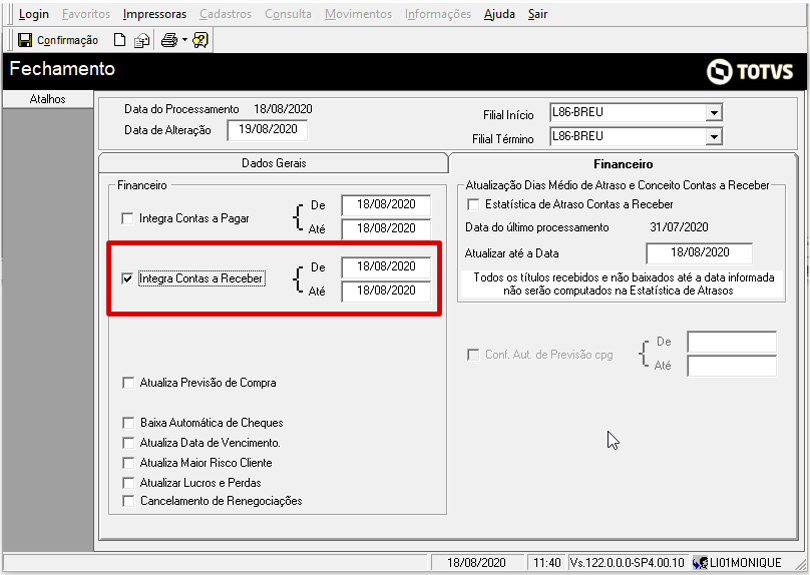Click the Sair menu item
The width and height of the screenshot is (810, 575).
537,14
